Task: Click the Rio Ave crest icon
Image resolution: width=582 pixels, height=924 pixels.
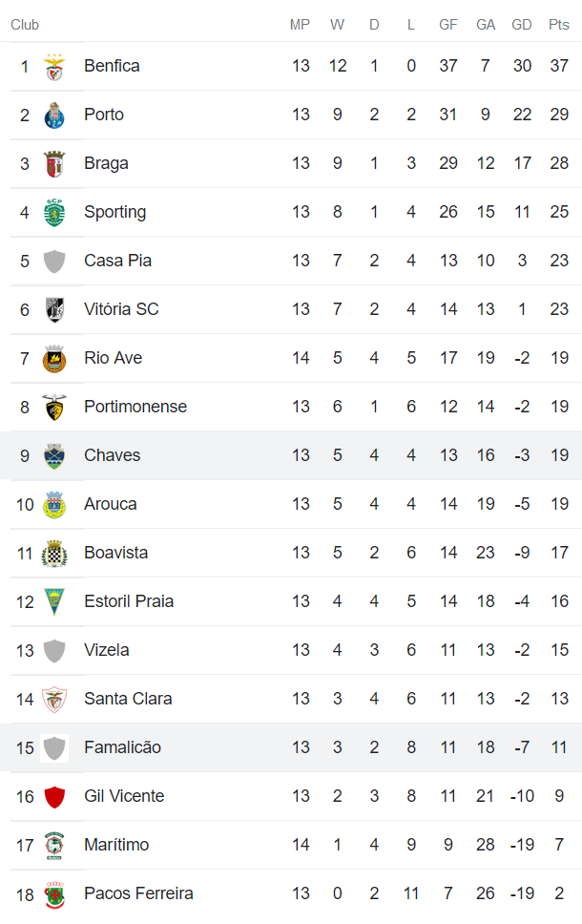Action: 54,359
